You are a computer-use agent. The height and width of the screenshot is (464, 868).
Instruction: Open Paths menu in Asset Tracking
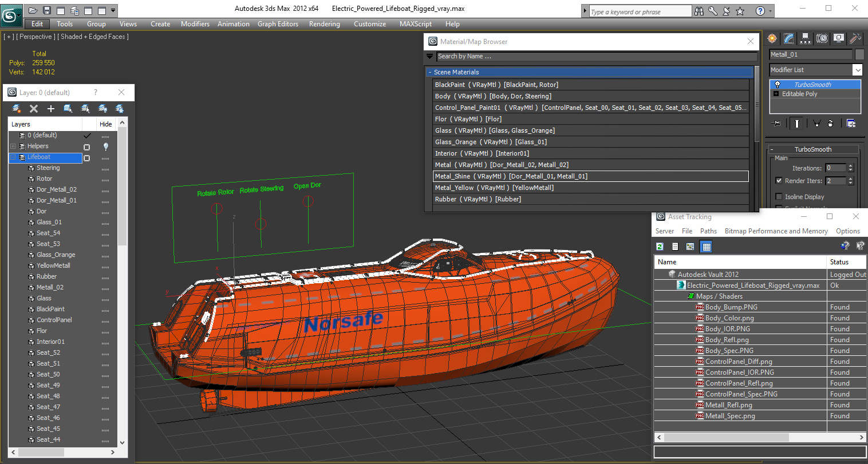pyautogui.click(x=708, y=231)
